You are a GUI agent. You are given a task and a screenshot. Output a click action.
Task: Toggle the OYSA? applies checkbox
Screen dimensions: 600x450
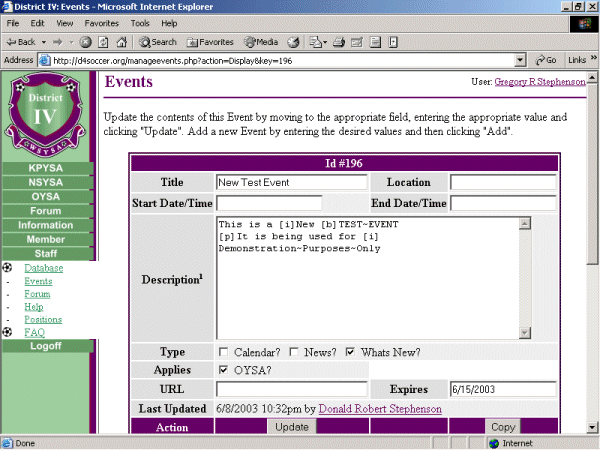point(224,370)
